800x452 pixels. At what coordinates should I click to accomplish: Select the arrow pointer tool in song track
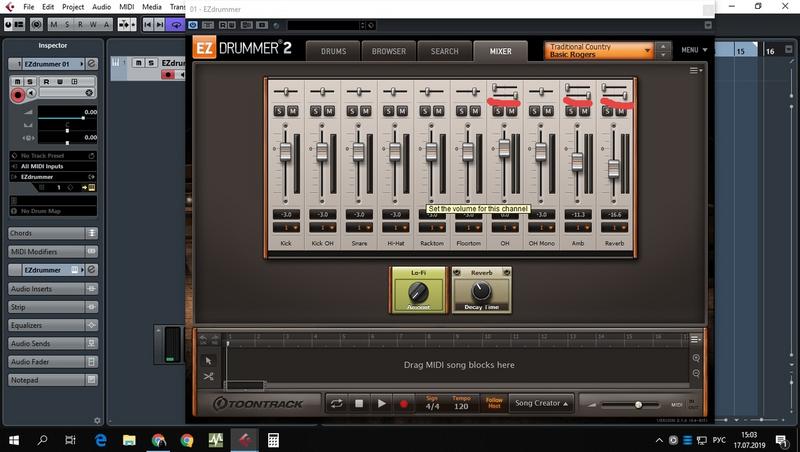[208, 361]
